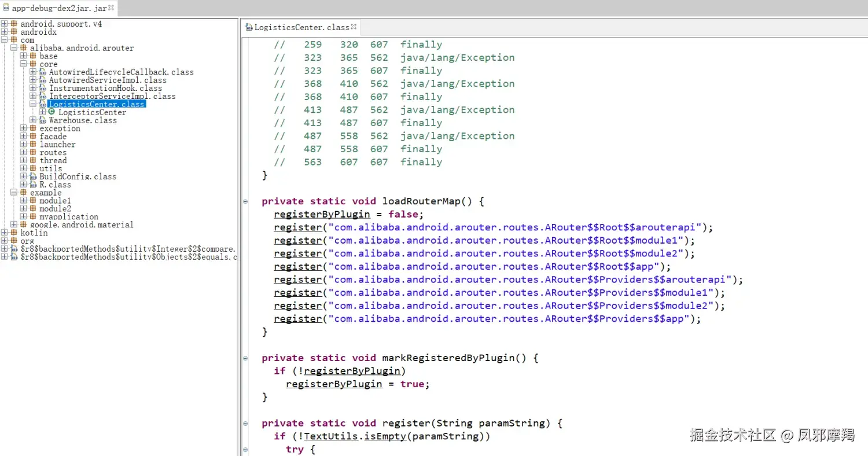Image resolution: width=868 pixels, height=456 pixels.
Task: Click the class file icon of InstrumentationHook.class
Action: (x=43, y=88)
